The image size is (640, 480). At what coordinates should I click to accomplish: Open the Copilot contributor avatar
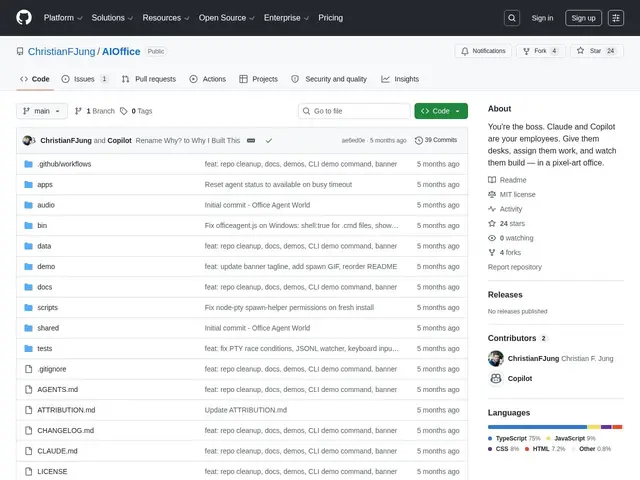pos(496,378)
